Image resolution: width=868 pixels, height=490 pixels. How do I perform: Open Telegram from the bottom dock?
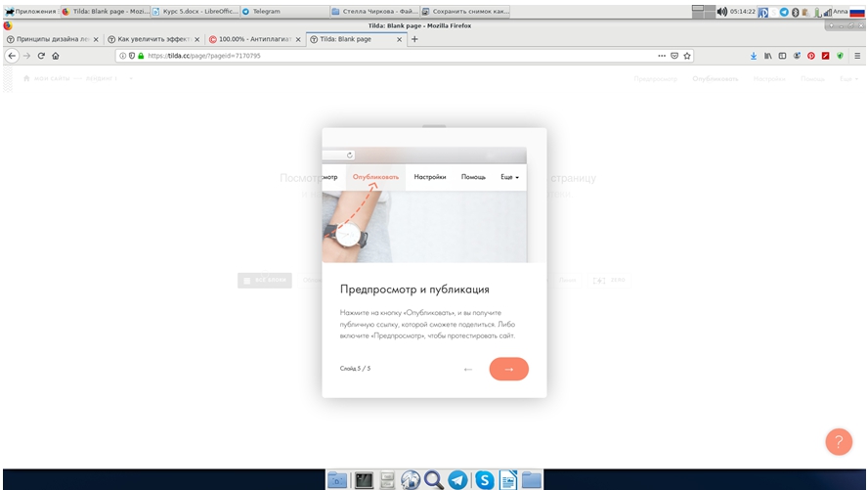[457, 479]
